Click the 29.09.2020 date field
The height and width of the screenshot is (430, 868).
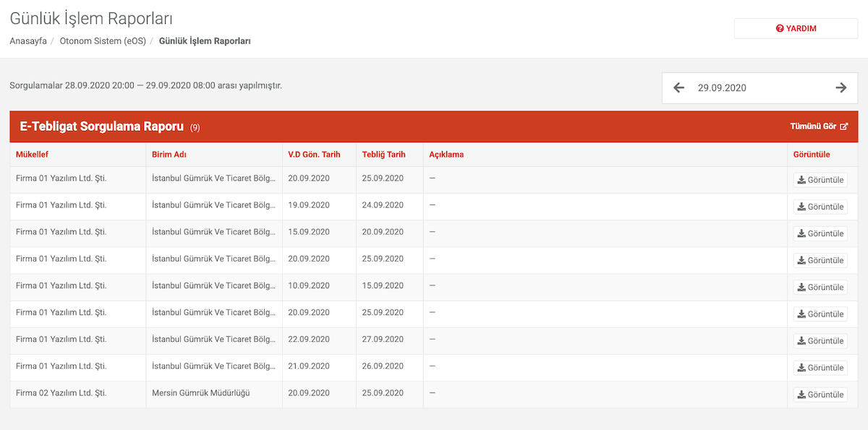pos(759,87)
